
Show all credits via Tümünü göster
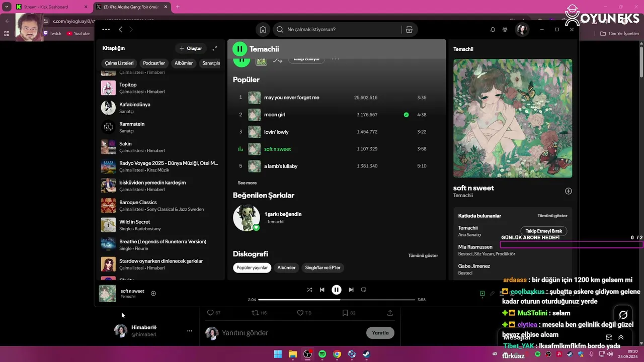click(552, 216)
